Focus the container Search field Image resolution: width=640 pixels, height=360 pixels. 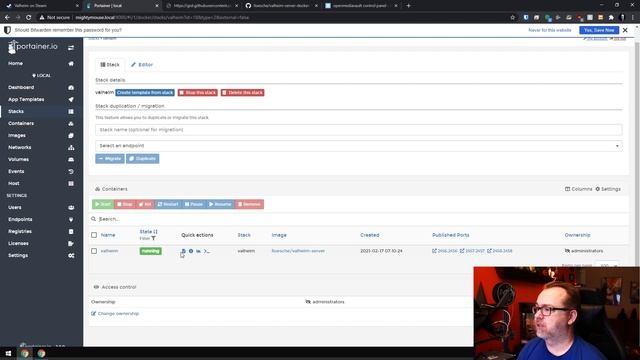359,219
